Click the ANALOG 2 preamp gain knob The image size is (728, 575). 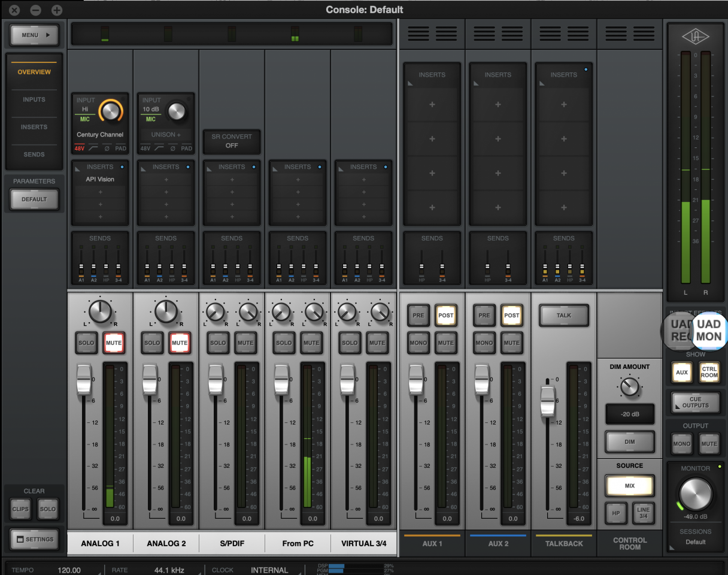pyautogui.click(x=177, y=111)
